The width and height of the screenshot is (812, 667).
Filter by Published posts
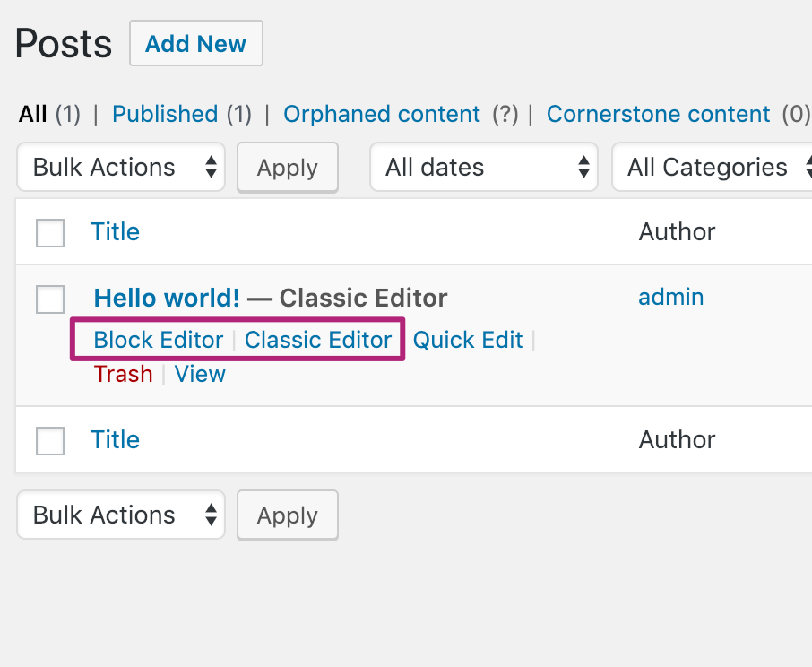click(x=165, y=114)
